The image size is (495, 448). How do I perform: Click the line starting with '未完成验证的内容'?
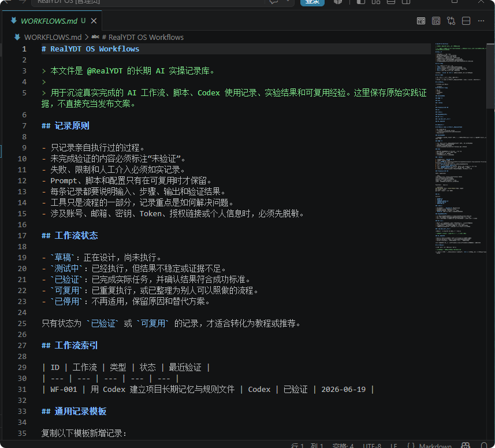pyautogui.click(x=118, y=158)
